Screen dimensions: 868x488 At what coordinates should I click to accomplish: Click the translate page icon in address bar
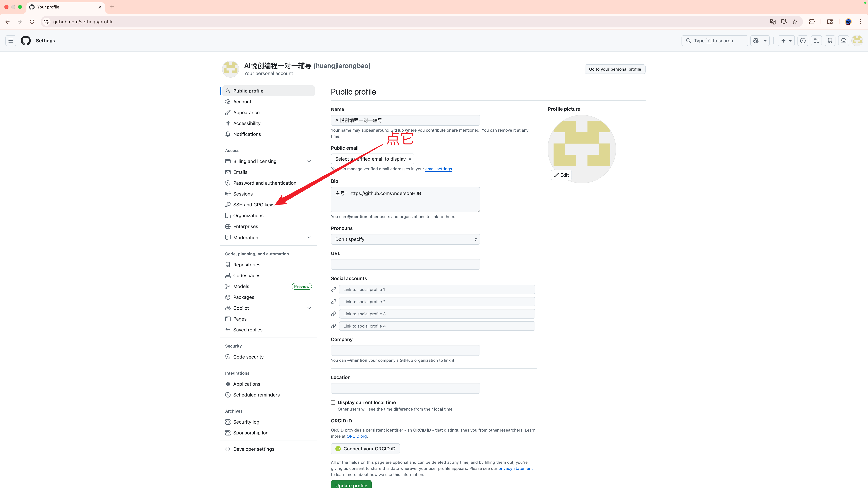click(773, 22)
